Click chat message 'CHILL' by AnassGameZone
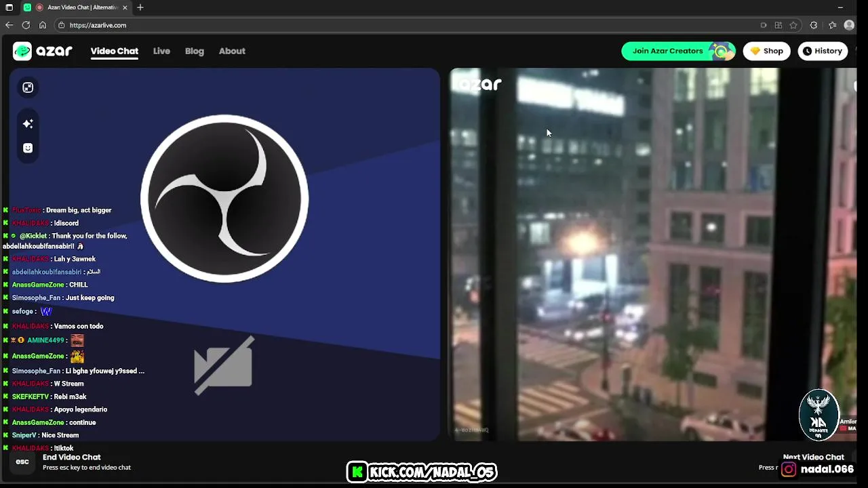Viewport: 868px width, 488px height. [79, 285]
